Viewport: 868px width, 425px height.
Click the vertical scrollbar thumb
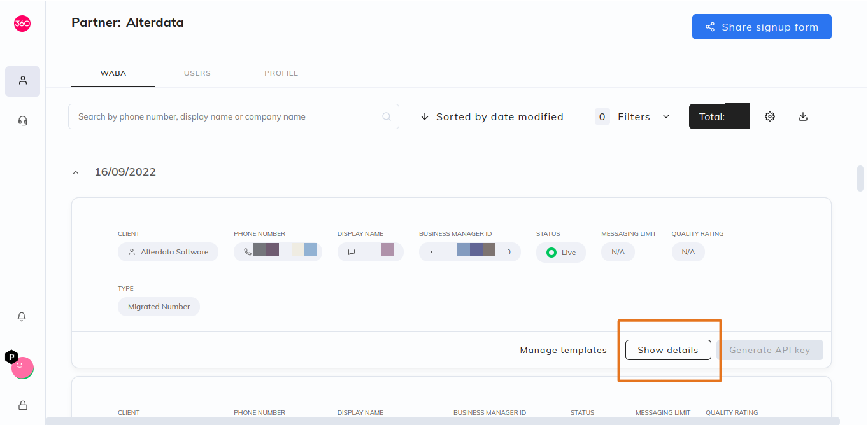coord(860,178)
